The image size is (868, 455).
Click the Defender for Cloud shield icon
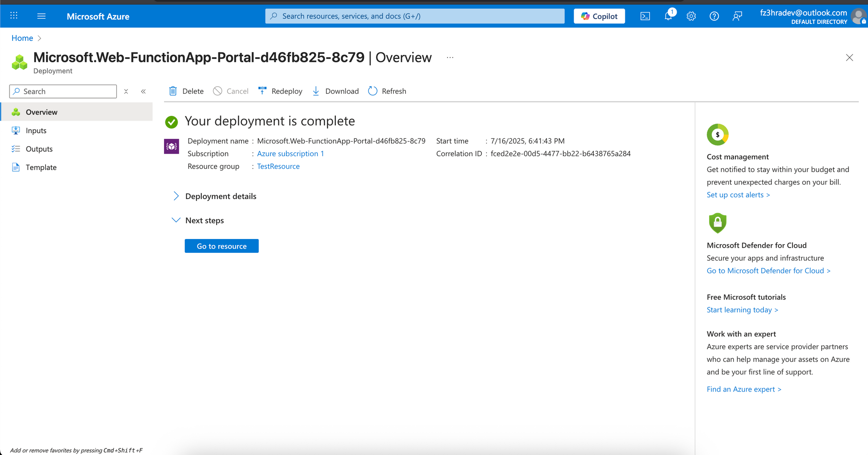(717, 223)
